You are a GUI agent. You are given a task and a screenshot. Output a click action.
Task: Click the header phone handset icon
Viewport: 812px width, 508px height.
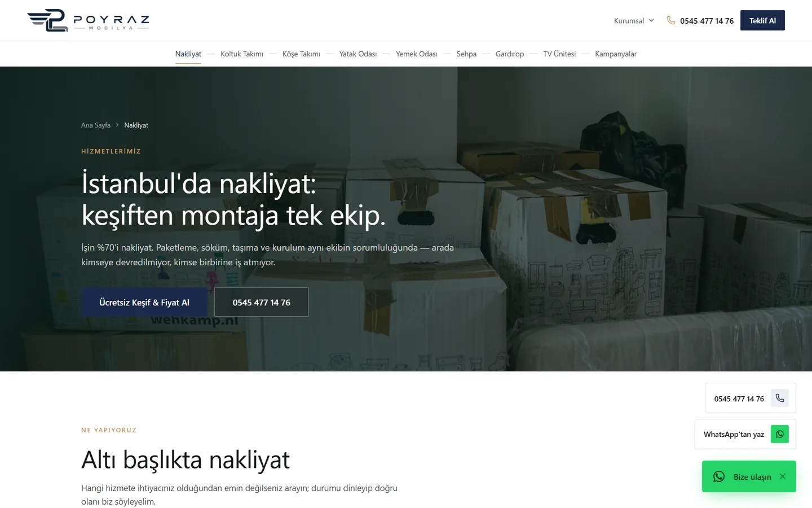[671, 20]
